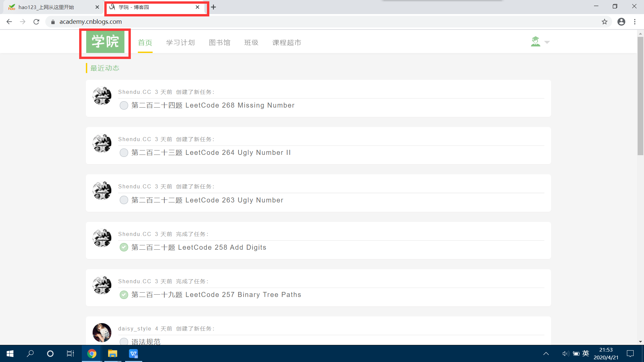Click the green 学院 logo
This screenshot has width=644, height=362.
pyautogui.click(x=105, y=42)
